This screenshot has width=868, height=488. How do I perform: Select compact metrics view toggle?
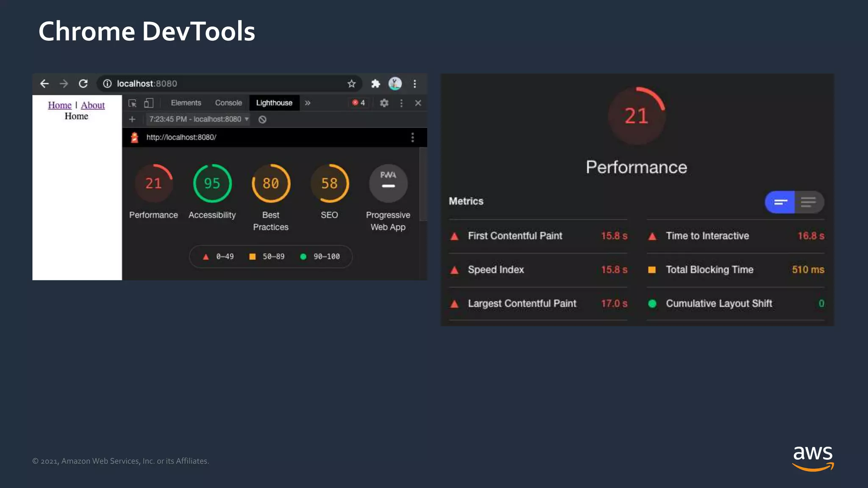click(x=780, y=202)
